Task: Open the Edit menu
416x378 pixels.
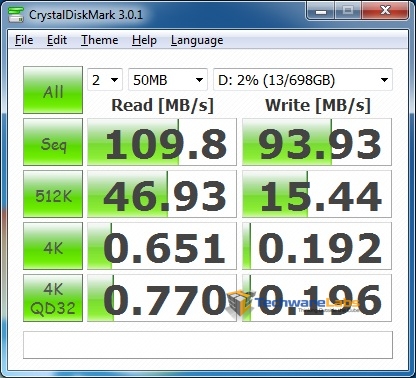Action: (x=57, y=40)
